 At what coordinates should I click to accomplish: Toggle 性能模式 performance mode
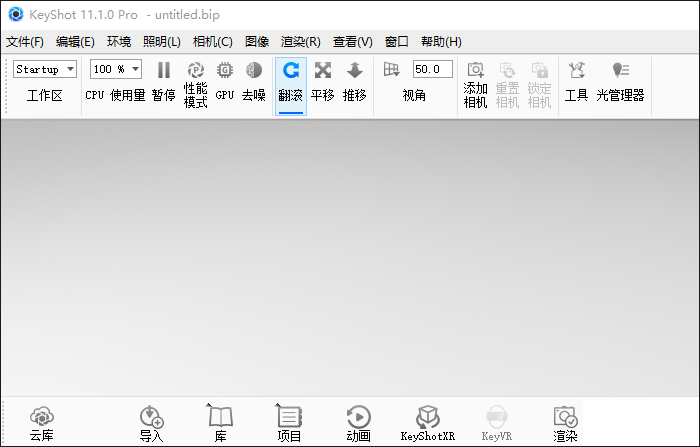(196, 85)
